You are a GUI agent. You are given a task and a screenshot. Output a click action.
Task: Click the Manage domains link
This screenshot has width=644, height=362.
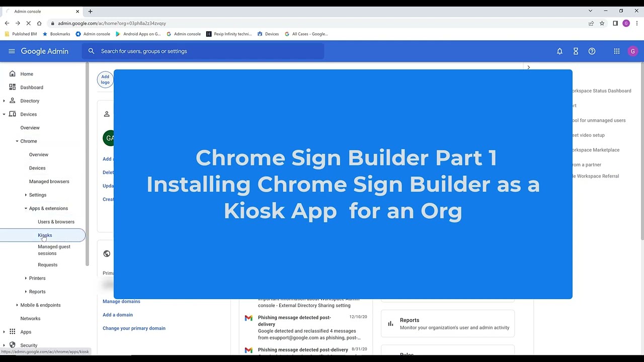(x=121, y=301)
